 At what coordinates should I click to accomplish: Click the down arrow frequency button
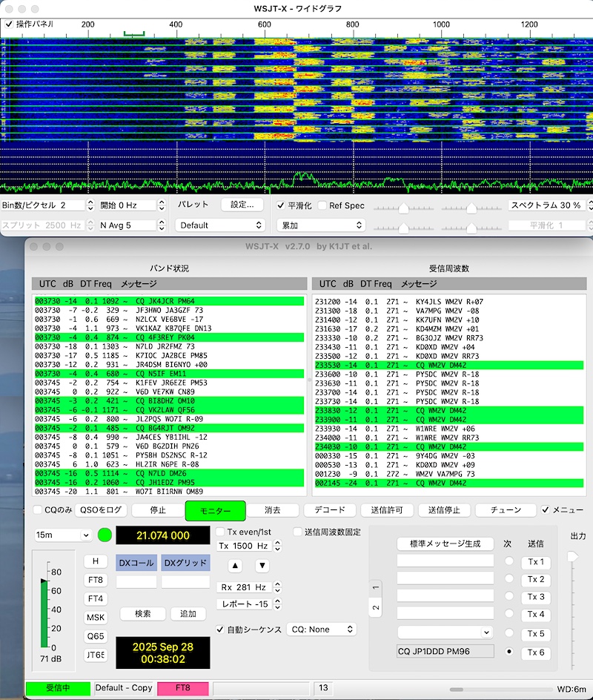262,566
